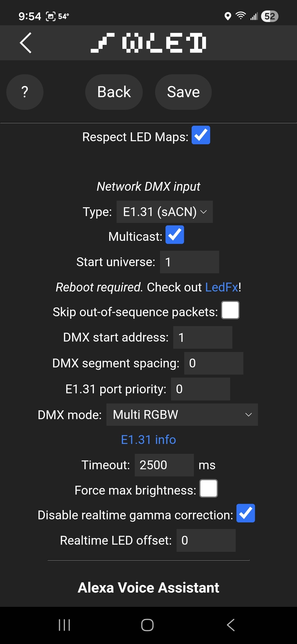Focus the Timeout input field
The width and height of the screenshot is (297, 644).
click(164, 465)
